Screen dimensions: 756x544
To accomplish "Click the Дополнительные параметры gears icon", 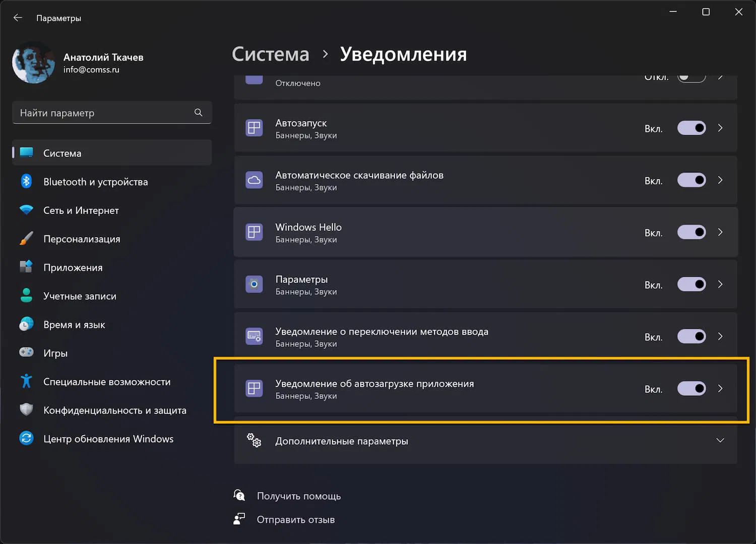I will 254,440.
